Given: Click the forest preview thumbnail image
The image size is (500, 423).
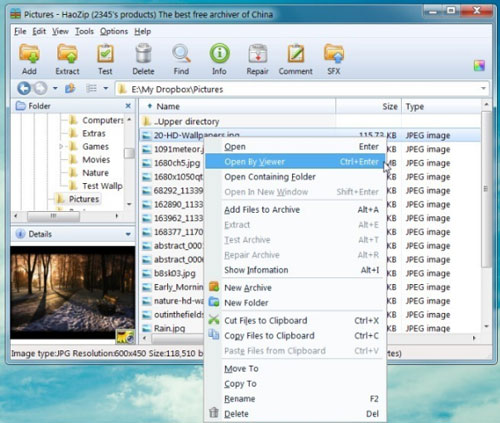Looking at the screenshot, I should coord(73,293).
